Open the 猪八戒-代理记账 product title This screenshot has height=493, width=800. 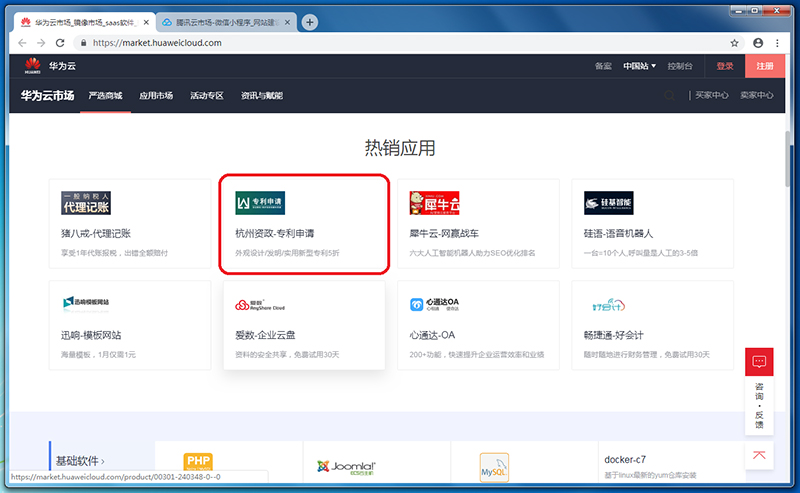point(96,234)
